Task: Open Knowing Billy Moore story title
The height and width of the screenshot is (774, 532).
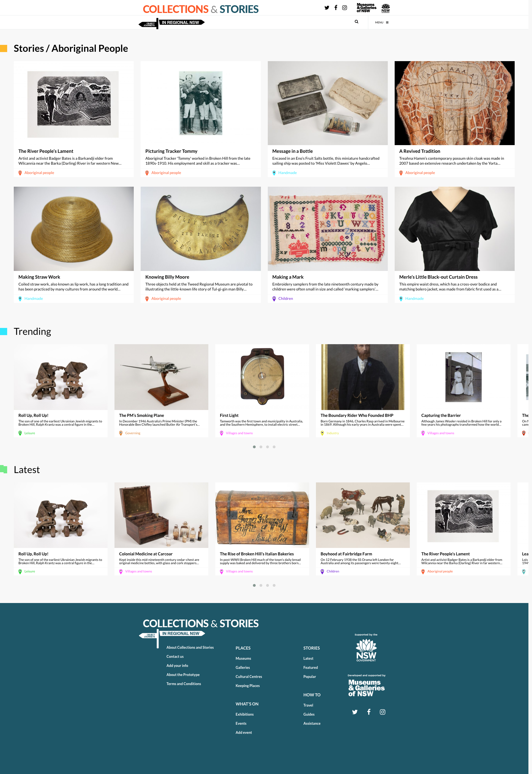Action: 167,277
